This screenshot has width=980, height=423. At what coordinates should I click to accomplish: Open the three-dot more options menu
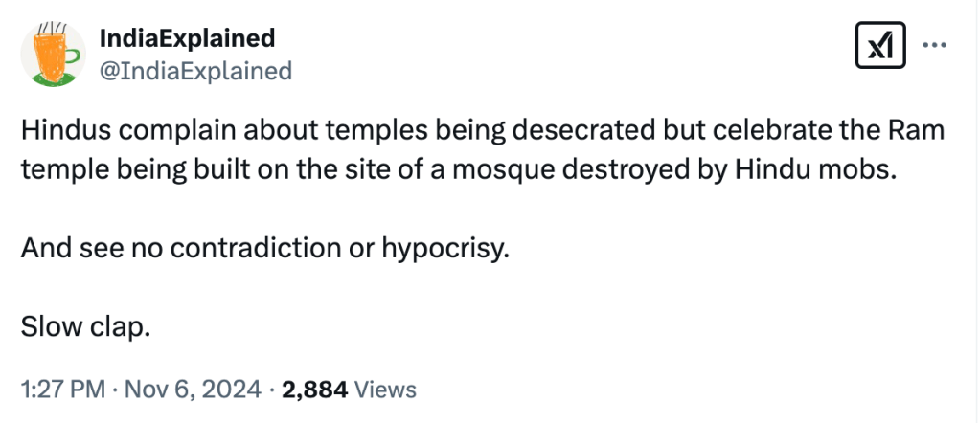(935, 45)
